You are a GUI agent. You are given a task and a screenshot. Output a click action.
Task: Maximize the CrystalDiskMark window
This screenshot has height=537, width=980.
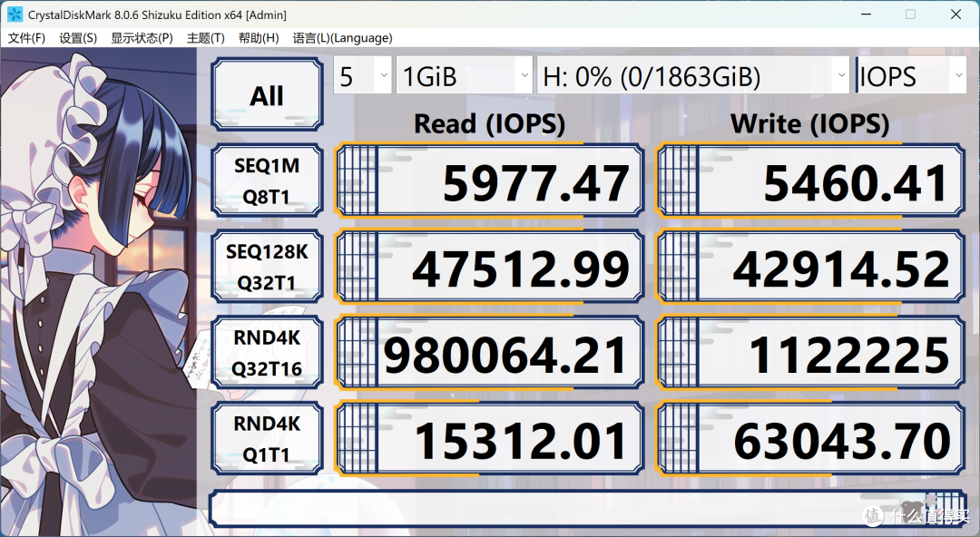click(x=911, y=15)
